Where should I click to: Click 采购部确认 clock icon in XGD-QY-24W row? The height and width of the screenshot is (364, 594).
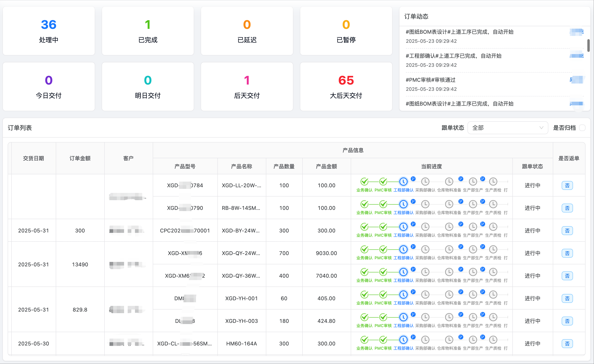[x=425, y=249]
